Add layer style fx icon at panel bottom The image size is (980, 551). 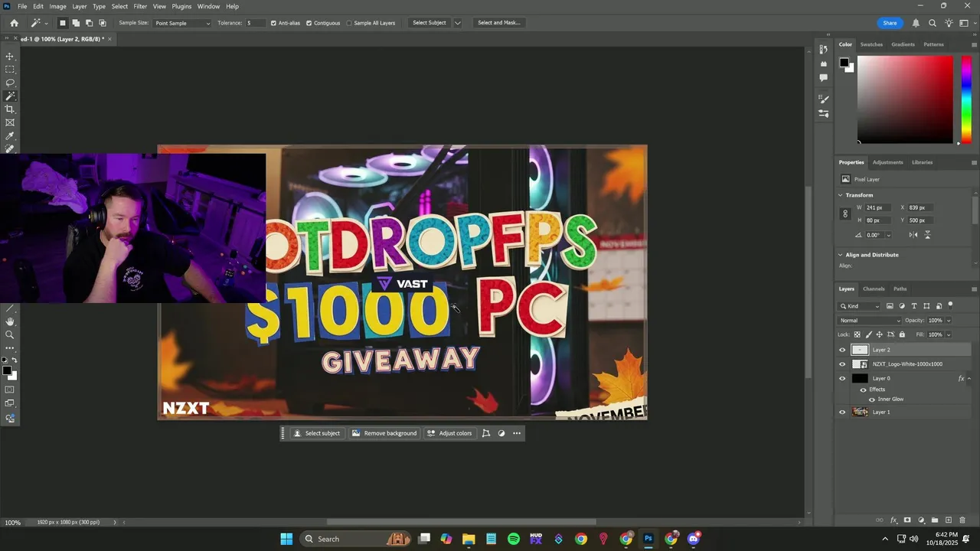(x=893, y=520)
